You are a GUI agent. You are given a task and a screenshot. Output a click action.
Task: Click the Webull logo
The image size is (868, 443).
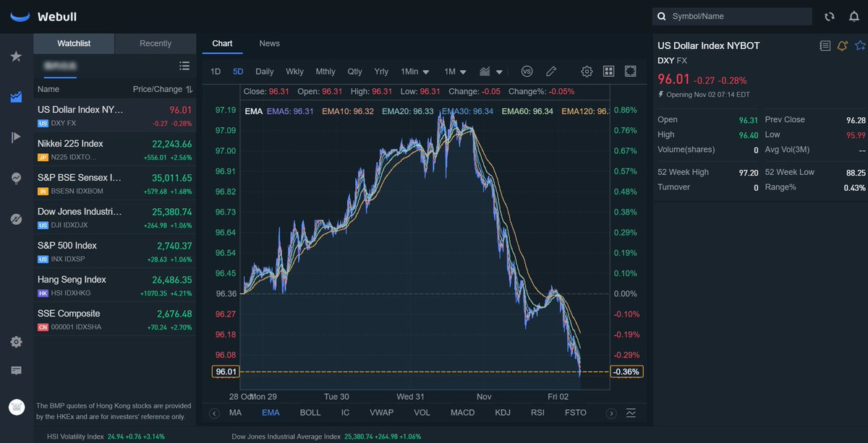tap(43, 16)
